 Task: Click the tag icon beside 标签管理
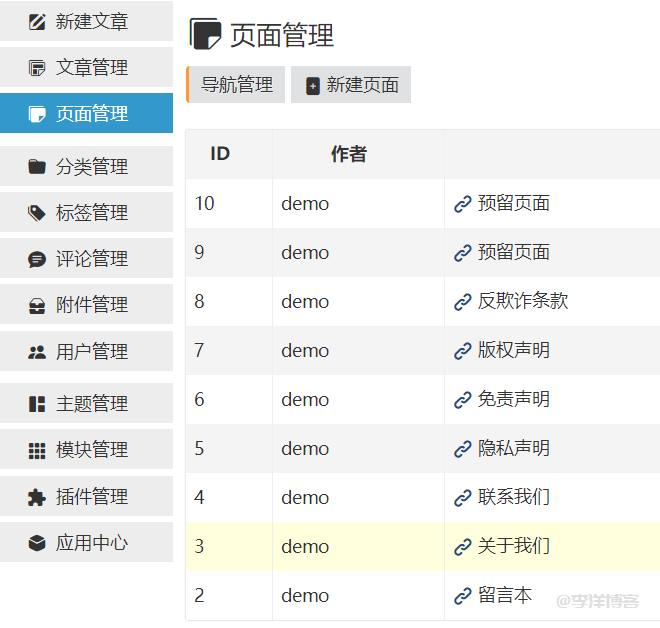pos(37,213)
